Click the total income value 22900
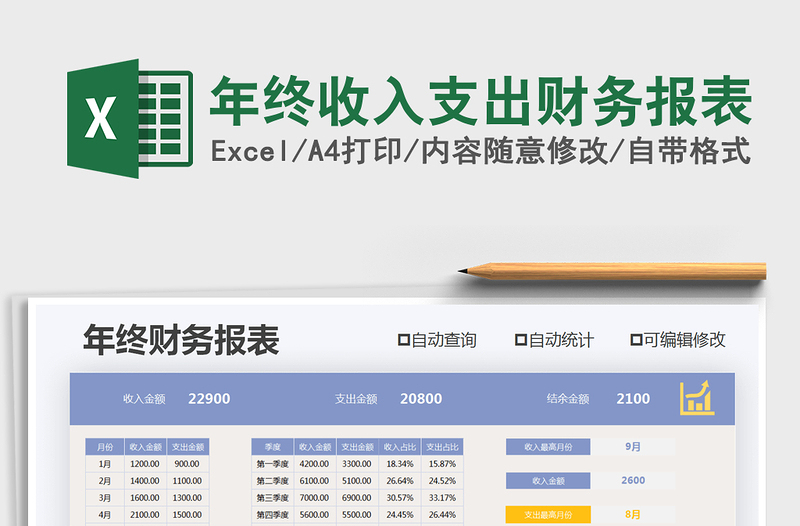Image resolution: width=800 pixels, height=526 pixels. tap(209, 398)
